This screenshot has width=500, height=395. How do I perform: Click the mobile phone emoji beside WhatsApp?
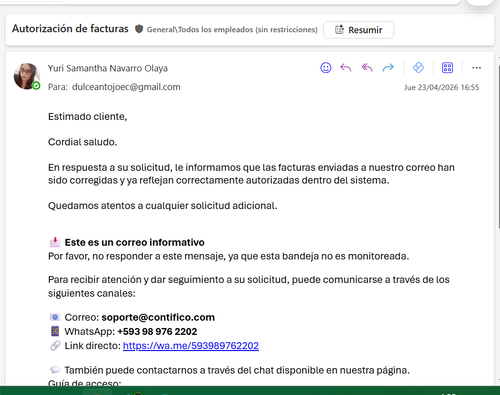pyautogui.click(x=55, y=331)
